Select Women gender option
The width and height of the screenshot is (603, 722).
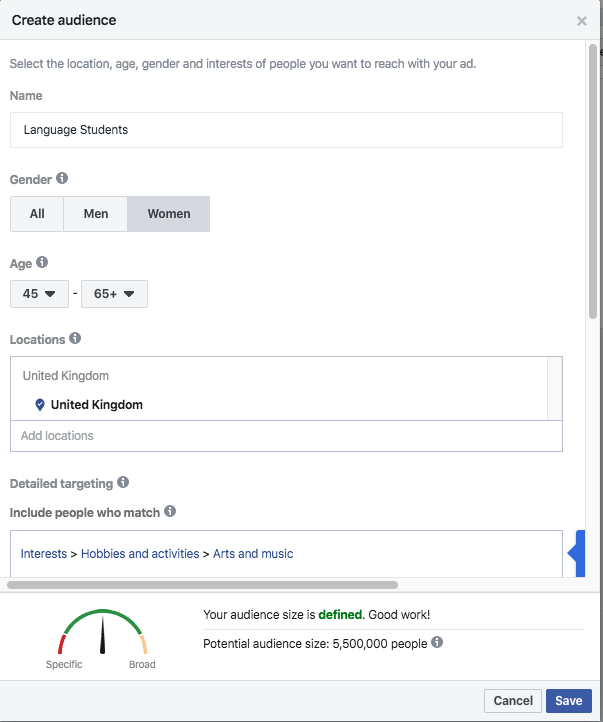(168, 214)
